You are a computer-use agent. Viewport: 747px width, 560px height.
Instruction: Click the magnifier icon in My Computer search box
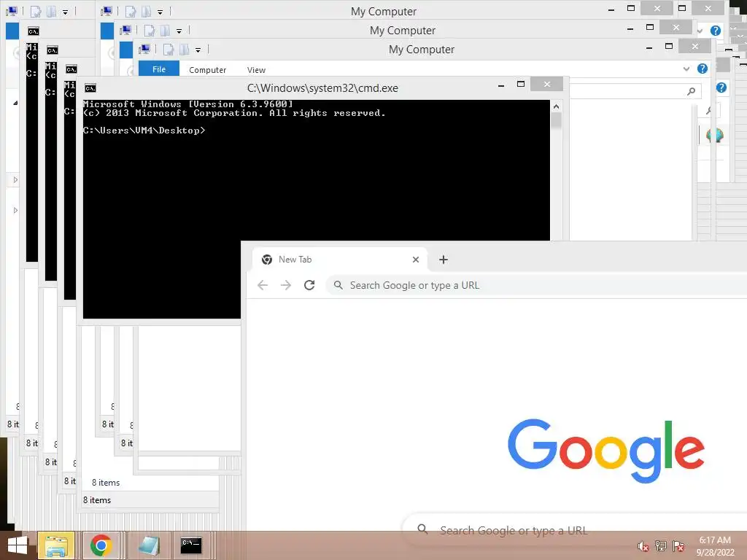(x=692, y=91)
